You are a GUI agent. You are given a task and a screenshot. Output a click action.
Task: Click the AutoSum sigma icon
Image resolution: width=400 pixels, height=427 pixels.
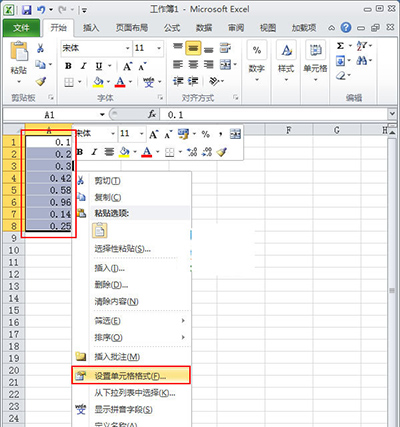340,46
